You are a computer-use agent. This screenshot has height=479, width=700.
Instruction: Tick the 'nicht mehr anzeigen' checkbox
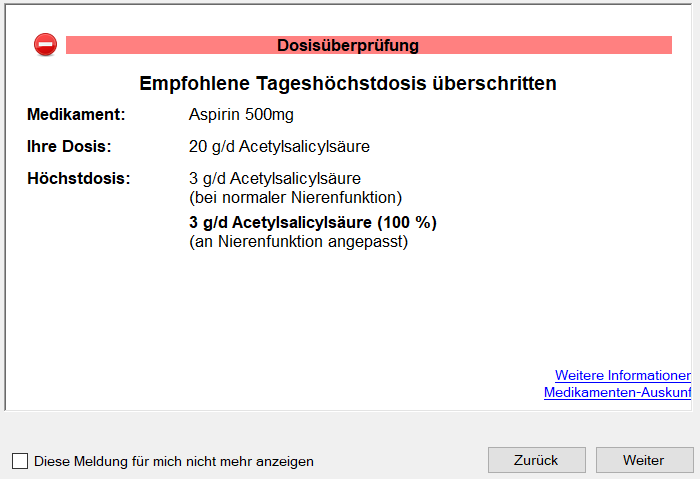(20, 461)
